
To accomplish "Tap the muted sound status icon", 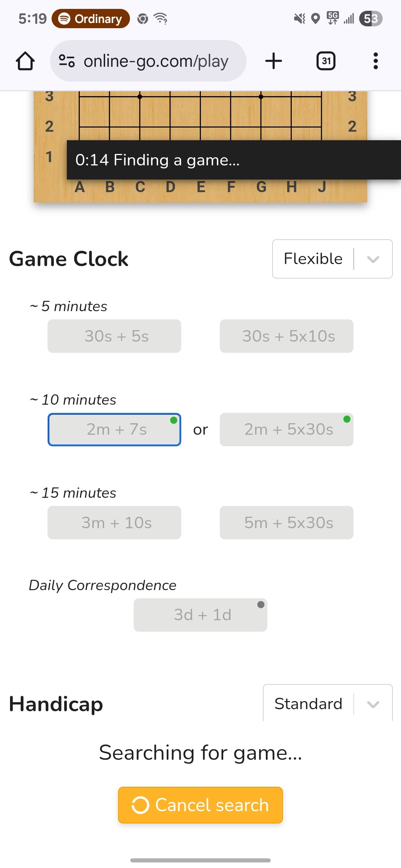I will (x=299, y=19).
